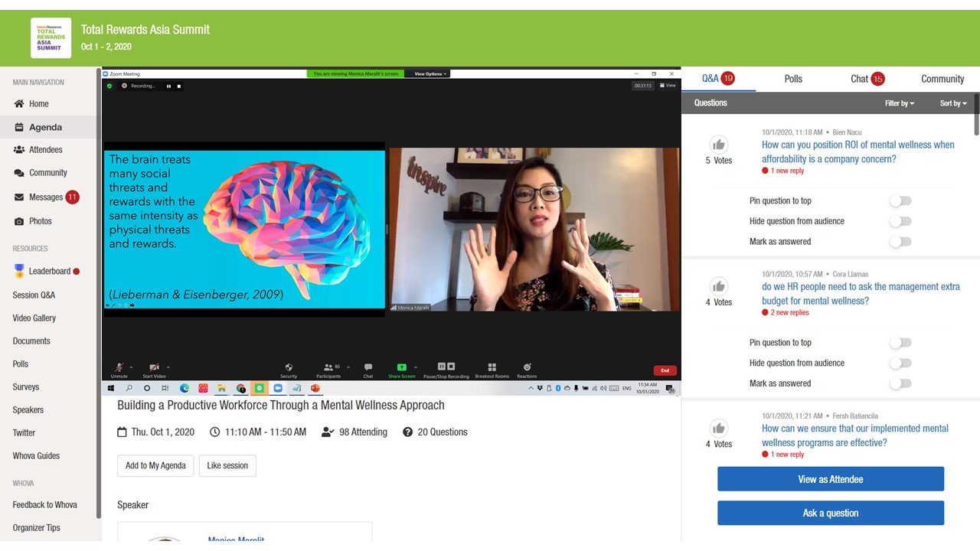
Task: Switch to the Polls tab
Action: [793, 79]
